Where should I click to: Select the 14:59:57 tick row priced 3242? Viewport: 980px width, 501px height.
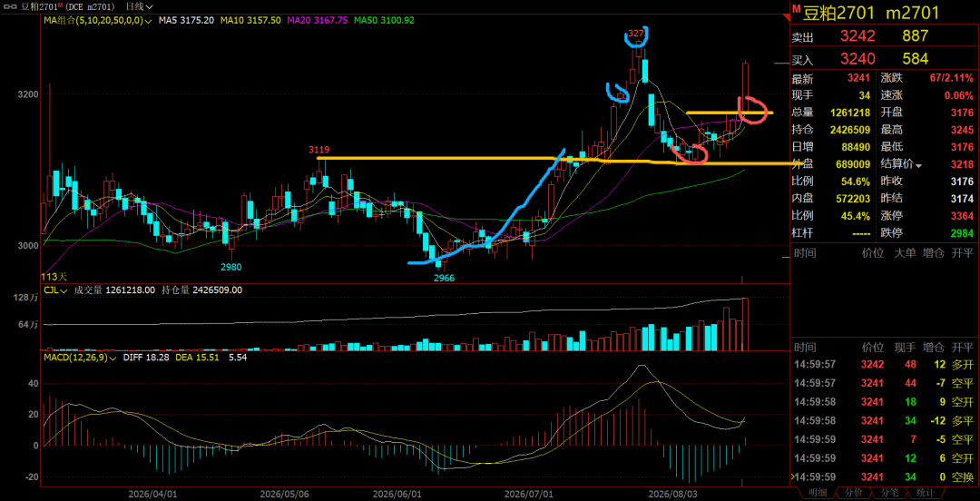(883, 365)
